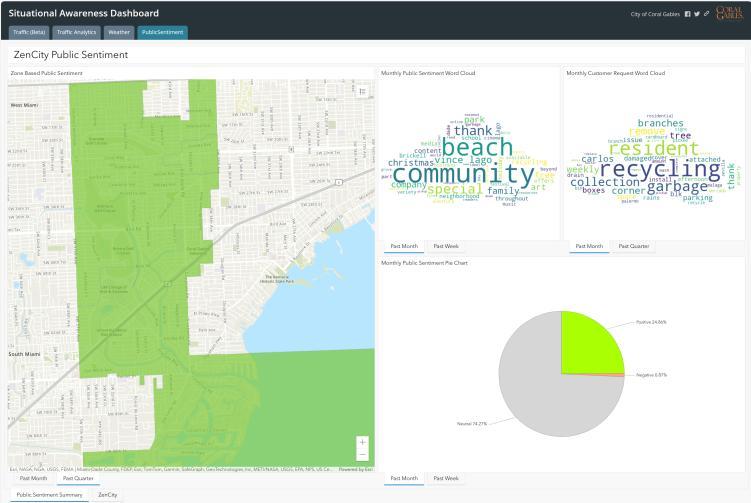The height and width of the screenshot is (503, 751).
Task: Select Past Week under sentiment word cloud
Action: (x=446, y=246)
